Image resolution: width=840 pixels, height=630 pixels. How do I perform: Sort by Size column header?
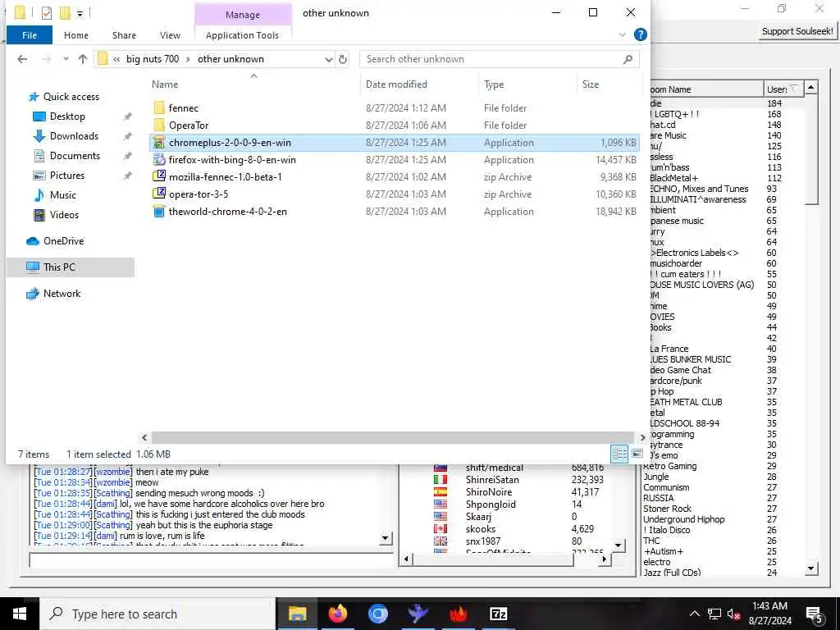(591, 84)
